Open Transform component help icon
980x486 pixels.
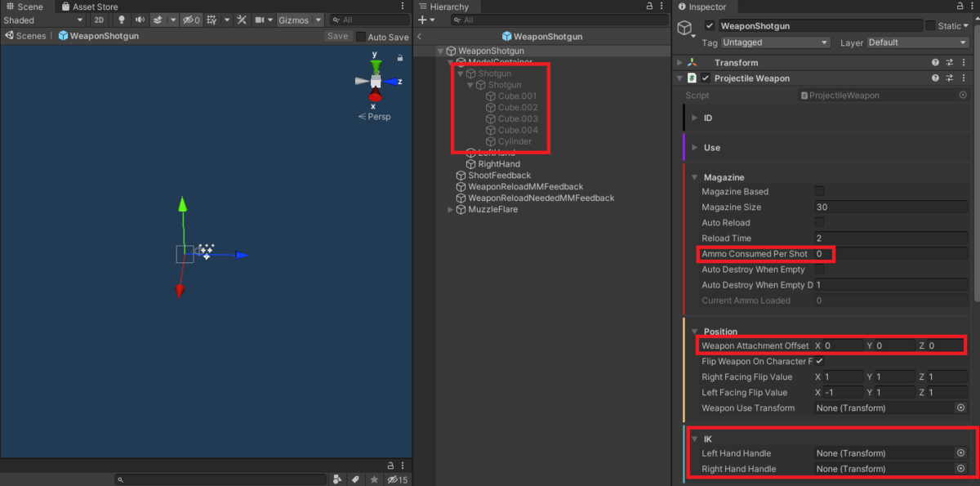(x=936, y=63)
